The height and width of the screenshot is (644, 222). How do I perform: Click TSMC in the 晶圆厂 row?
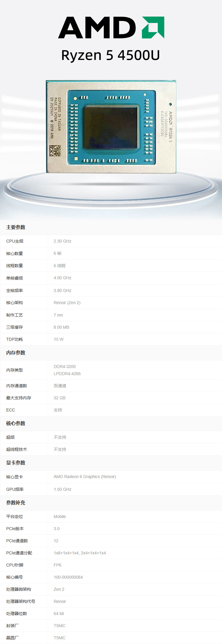[x=59, y=638]
